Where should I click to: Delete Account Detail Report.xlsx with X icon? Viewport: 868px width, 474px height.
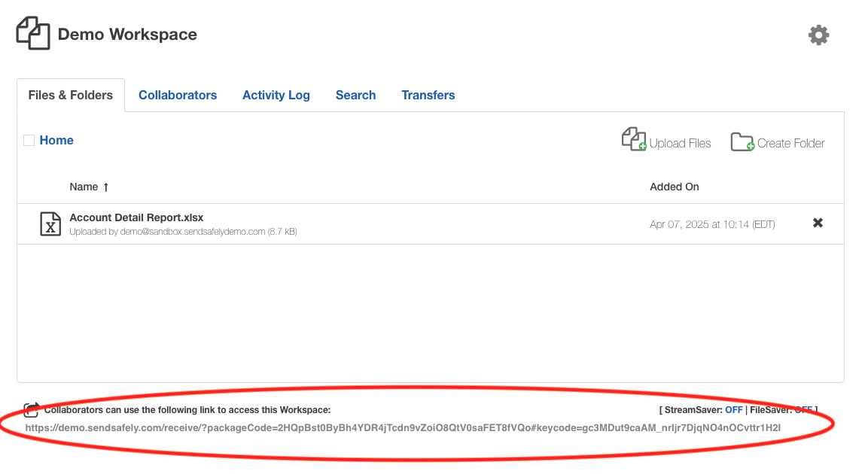[x=818, y=223]
